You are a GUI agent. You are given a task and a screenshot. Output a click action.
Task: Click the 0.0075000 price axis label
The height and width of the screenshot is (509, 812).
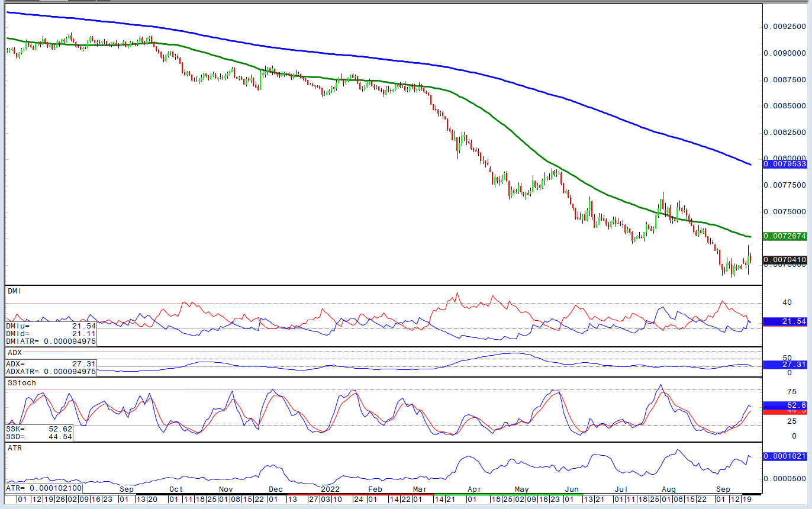[784, 211]
